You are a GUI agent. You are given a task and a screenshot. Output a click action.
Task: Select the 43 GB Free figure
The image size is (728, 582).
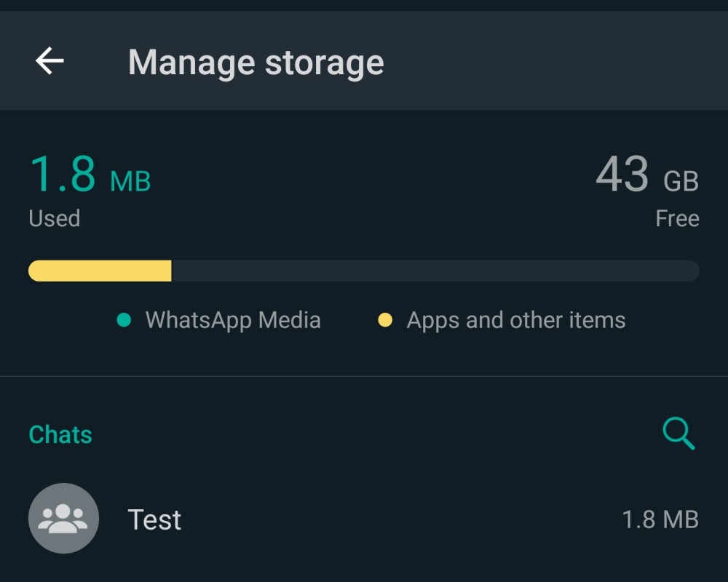click(x=647, y=174)
